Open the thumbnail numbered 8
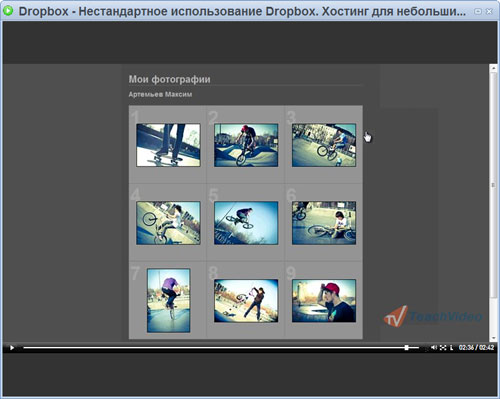500x399 pixels. tap(246, 300)
